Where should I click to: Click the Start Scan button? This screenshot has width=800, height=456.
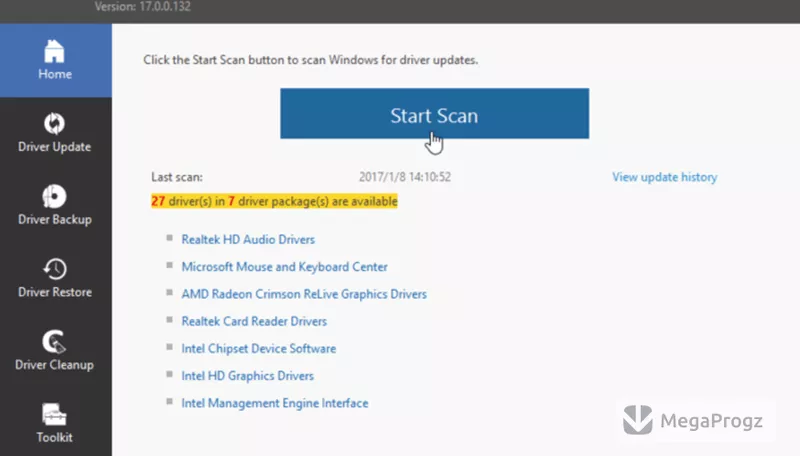[x=434, y=113]
